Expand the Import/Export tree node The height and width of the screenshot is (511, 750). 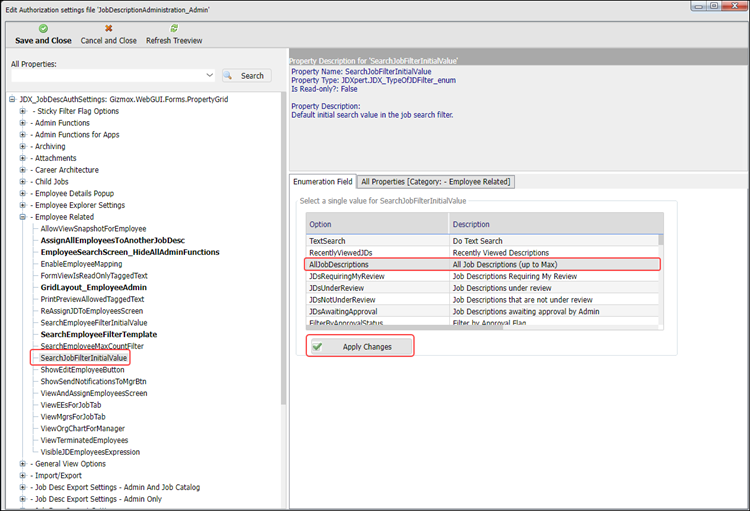(x=22, y=476)
